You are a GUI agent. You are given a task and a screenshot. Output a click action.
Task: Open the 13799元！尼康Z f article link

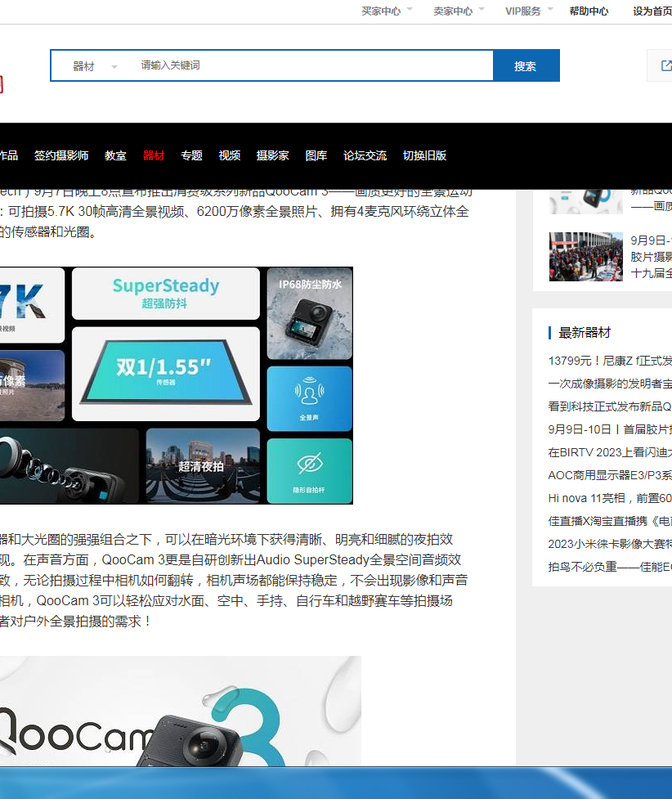(610, 361)
